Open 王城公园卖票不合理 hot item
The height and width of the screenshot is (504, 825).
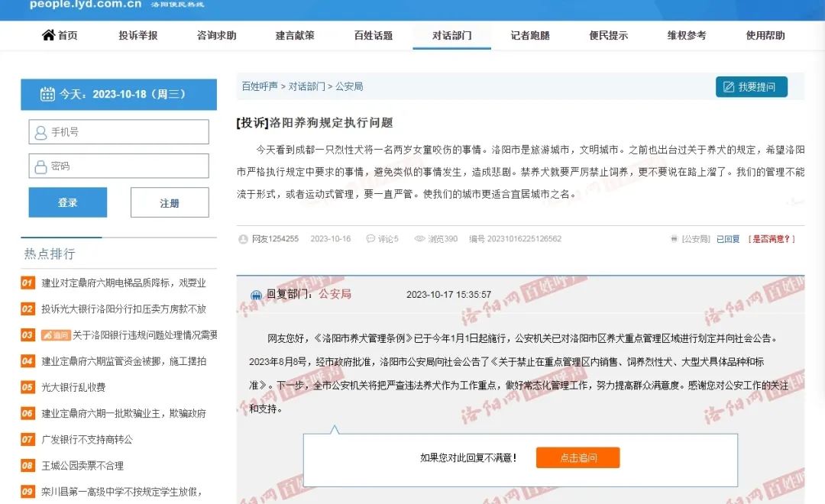click(82, 466)
